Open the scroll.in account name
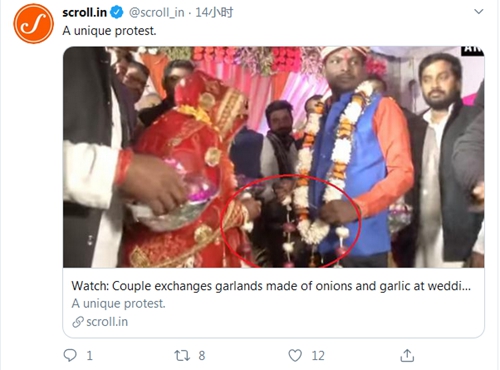 pos(85,13)
